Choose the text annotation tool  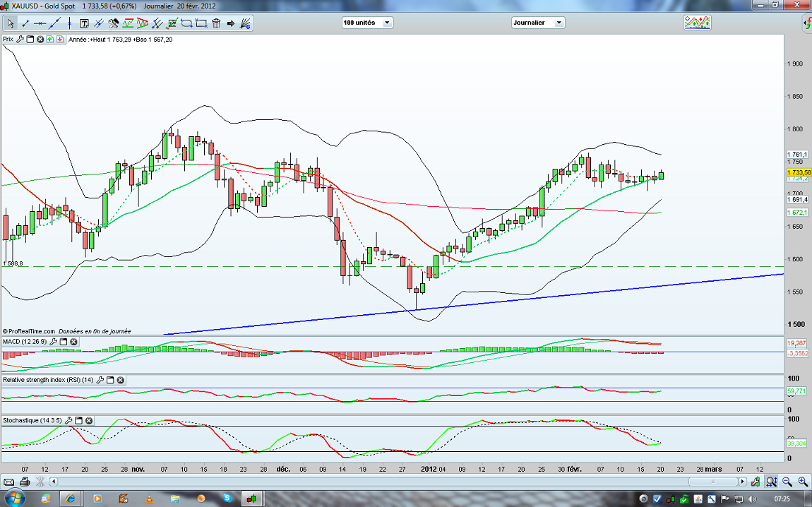pyautogui.click(x=84, y=23)
